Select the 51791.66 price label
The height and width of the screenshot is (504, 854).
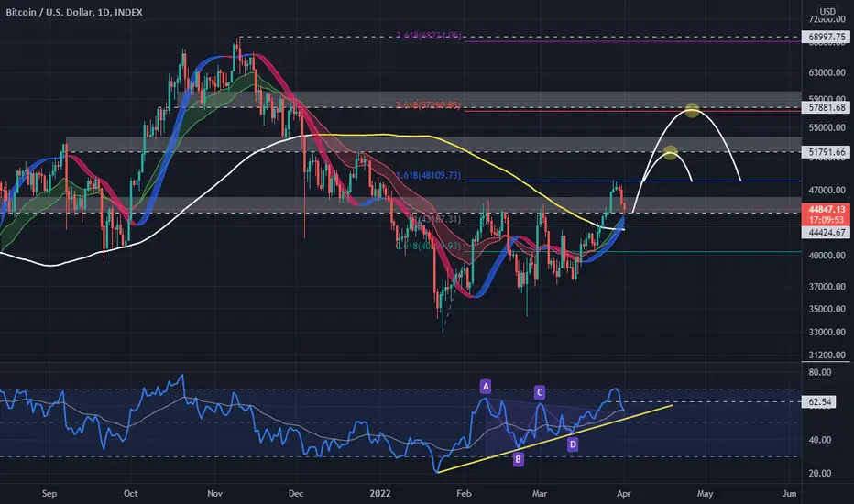827,152
